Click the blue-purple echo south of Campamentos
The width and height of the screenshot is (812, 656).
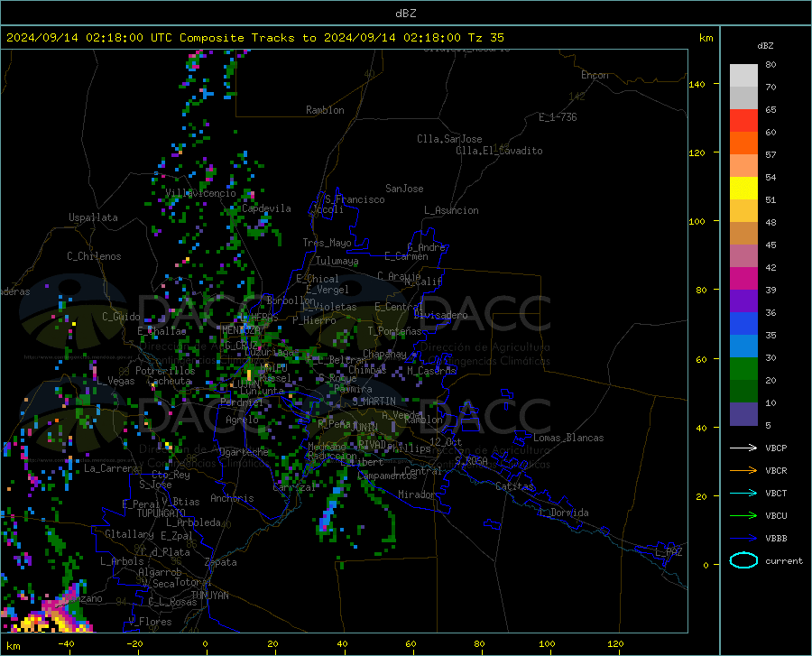[330, 510]
